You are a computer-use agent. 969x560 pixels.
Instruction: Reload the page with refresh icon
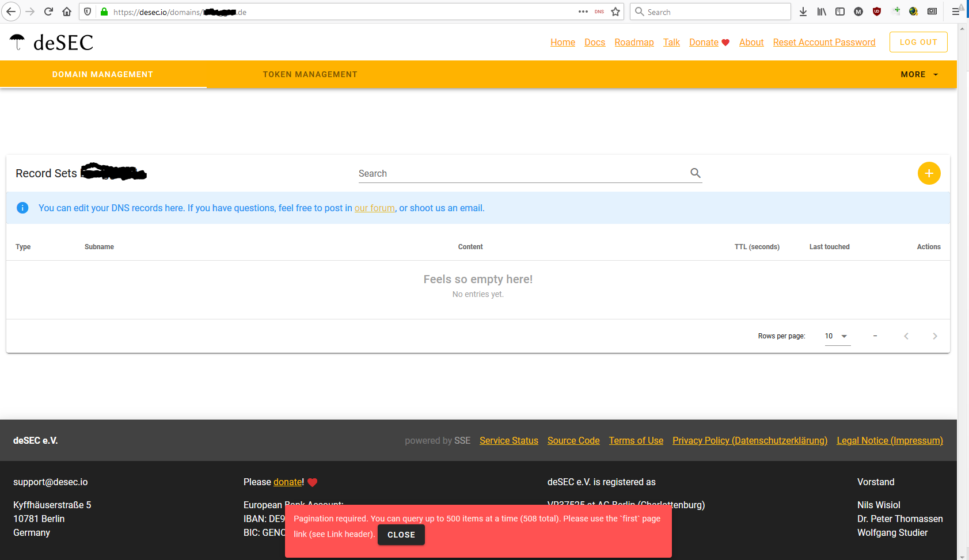[49, 12]
